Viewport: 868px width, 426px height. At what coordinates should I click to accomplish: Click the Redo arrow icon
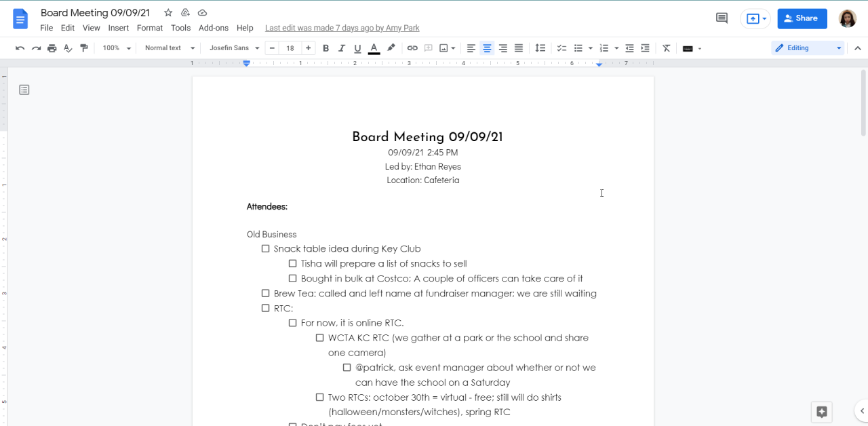click(x=36, y=48)
